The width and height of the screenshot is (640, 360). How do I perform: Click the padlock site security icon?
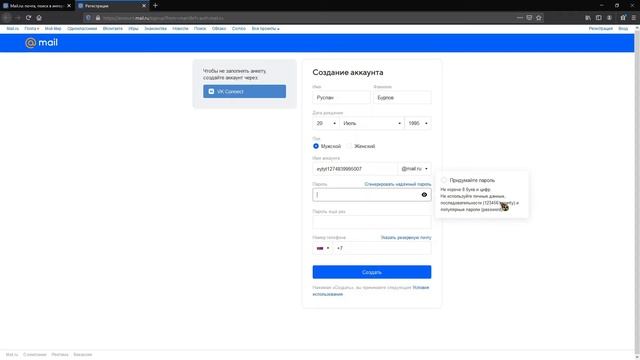(98, 18)
